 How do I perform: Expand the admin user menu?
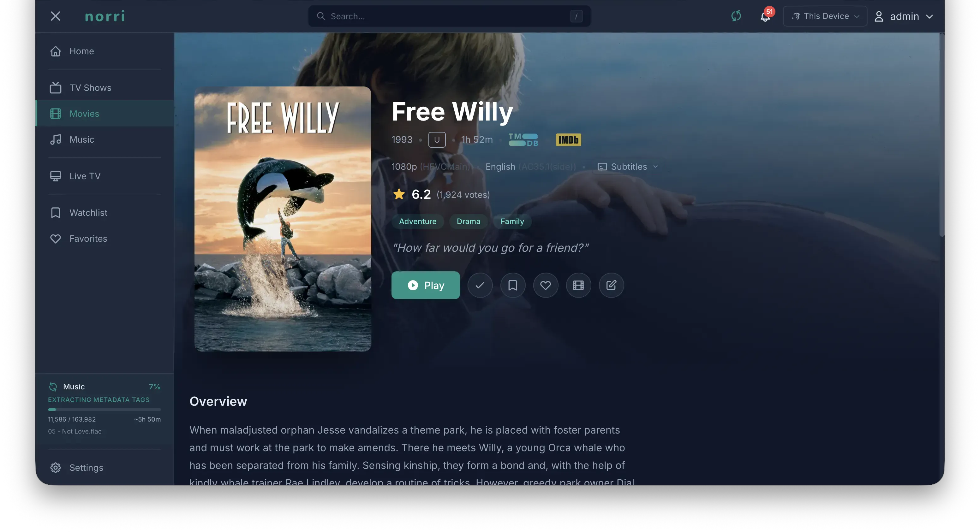click(904, 16)
